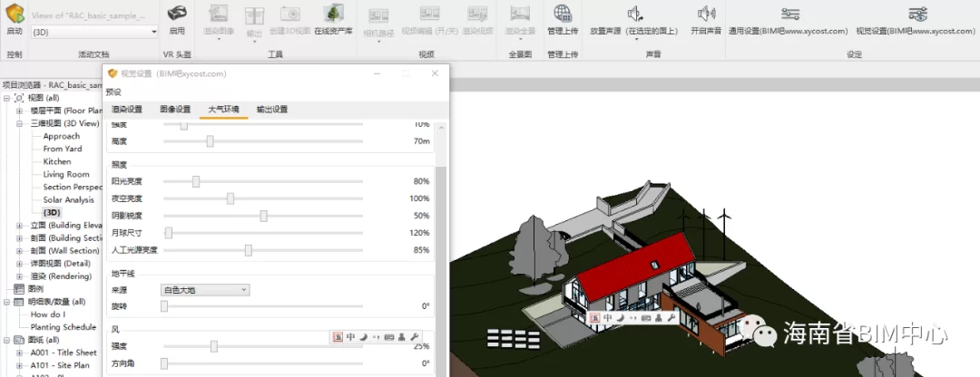Open the active document view dropdown showing (3D)
980x377 pixels.
[93, 31]
